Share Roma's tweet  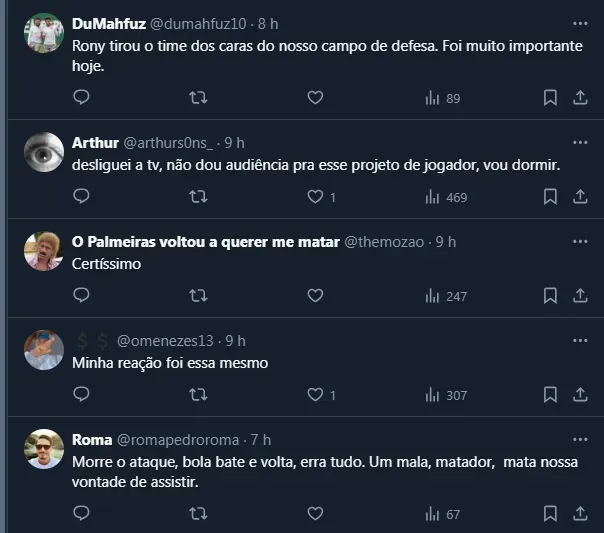[x=580, y=514]
